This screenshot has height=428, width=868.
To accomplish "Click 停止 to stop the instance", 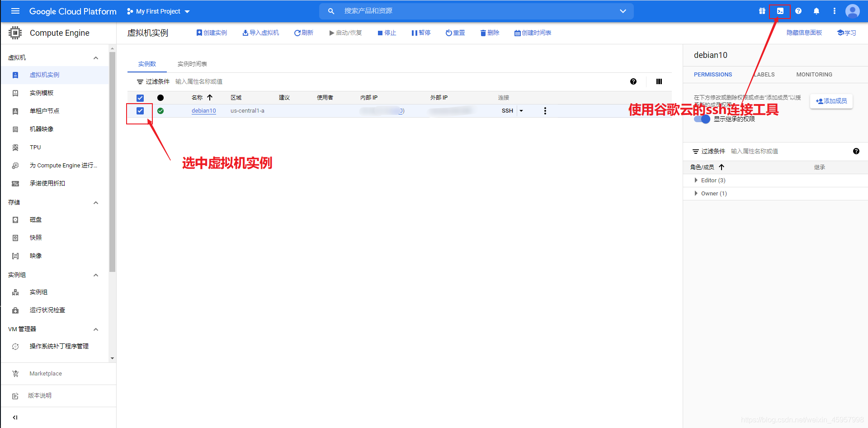I will click(x=387, y=33).
